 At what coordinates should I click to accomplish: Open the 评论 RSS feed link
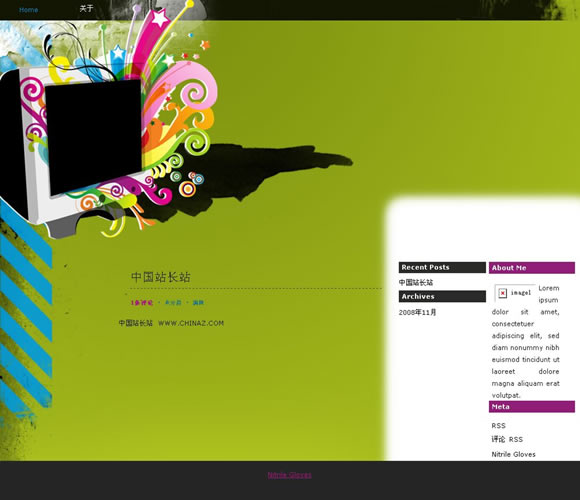point(507,439)
